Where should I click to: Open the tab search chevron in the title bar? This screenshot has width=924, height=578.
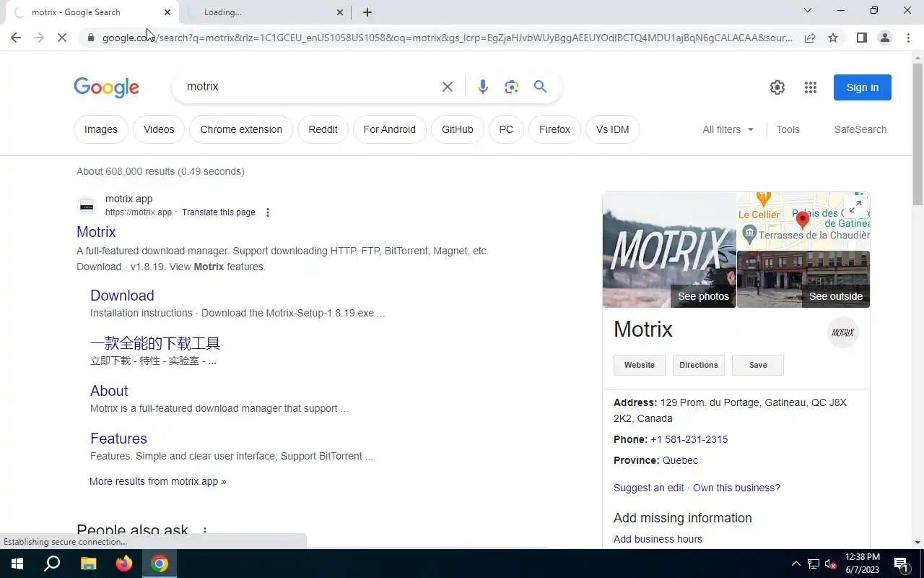pos(808,11)
